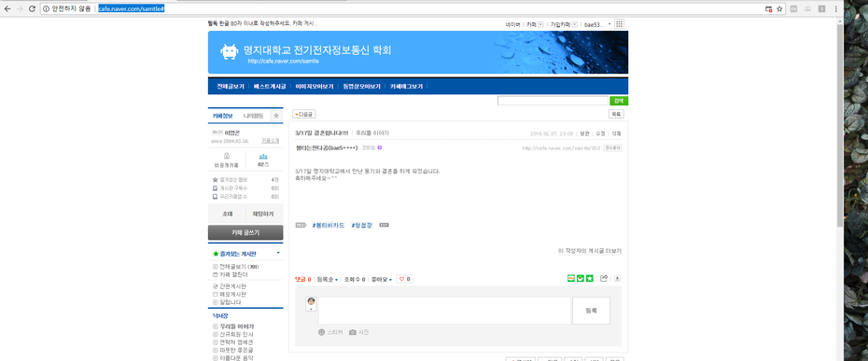Expand the 카페 dropdown arrow in top bar
Screen dimensions: 868x361
(x=540, y=24)
